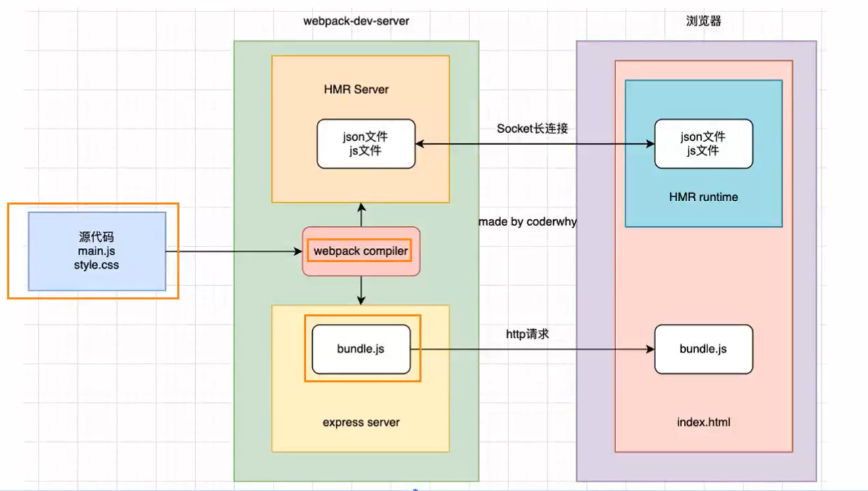Click the webpack compiler node
This screenshot has height=491, width=868.
pyautogui.click(x=361, y=251)
